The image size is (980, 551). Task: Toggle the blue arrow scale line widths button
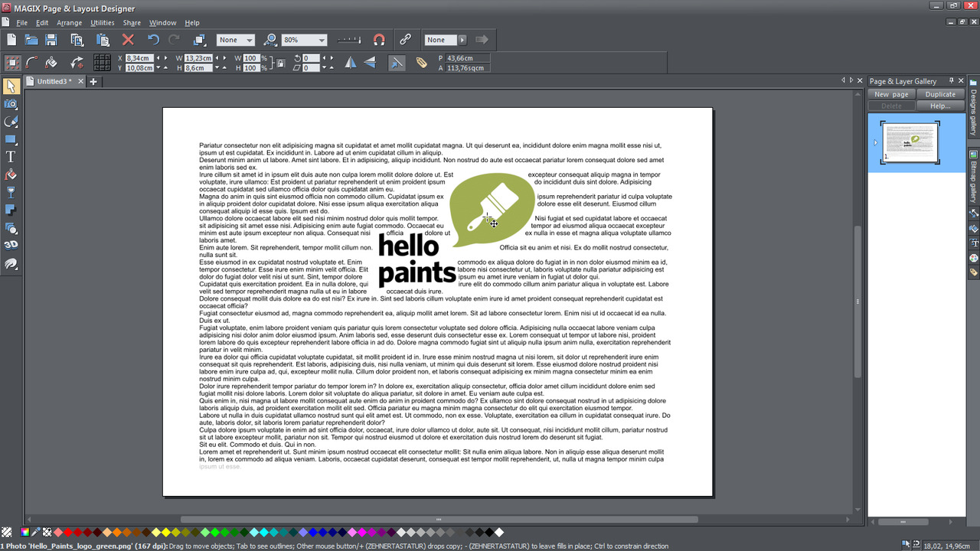397,63
